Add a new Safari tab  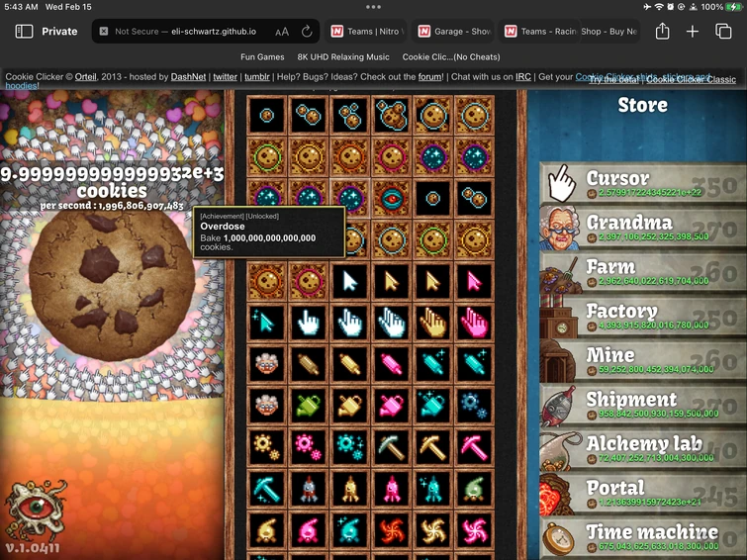coord(693,32)
